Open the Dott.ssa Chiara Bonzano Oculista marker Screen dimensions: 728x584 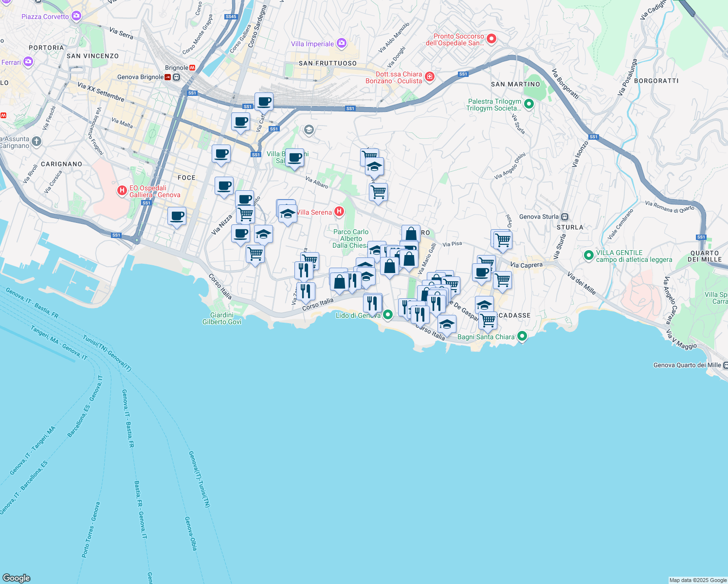coord(429,77)
